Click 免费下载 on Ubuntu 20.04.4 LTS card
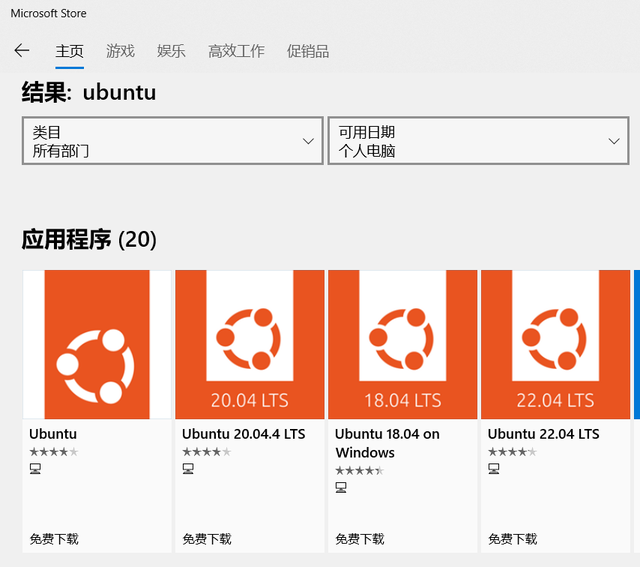 207,539
